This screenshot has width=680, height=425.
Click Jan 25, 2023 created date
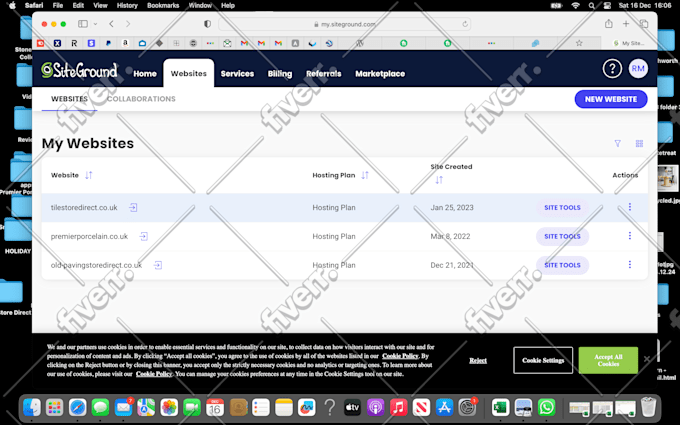(x=452, y=207)
